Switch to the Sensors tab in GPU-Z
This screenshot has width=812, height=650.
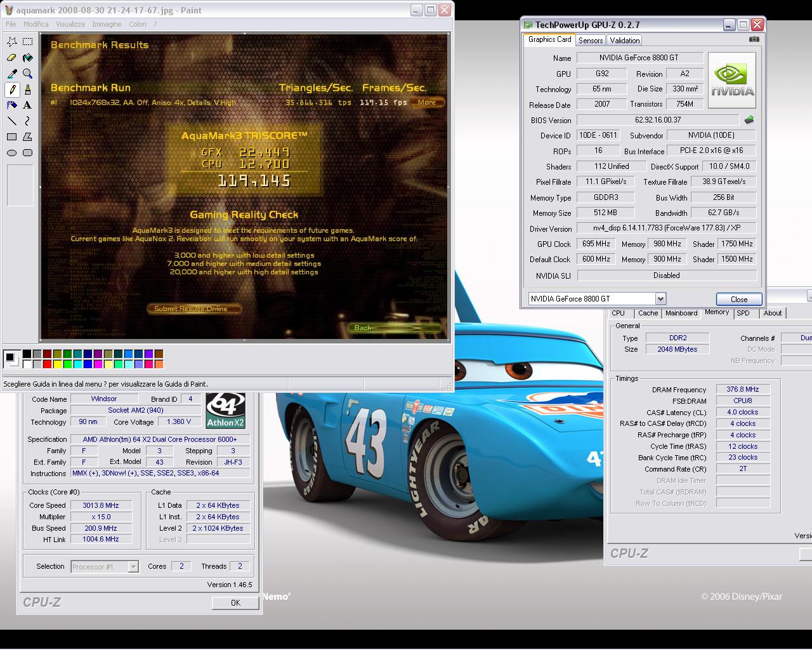(x=591, y=40)
